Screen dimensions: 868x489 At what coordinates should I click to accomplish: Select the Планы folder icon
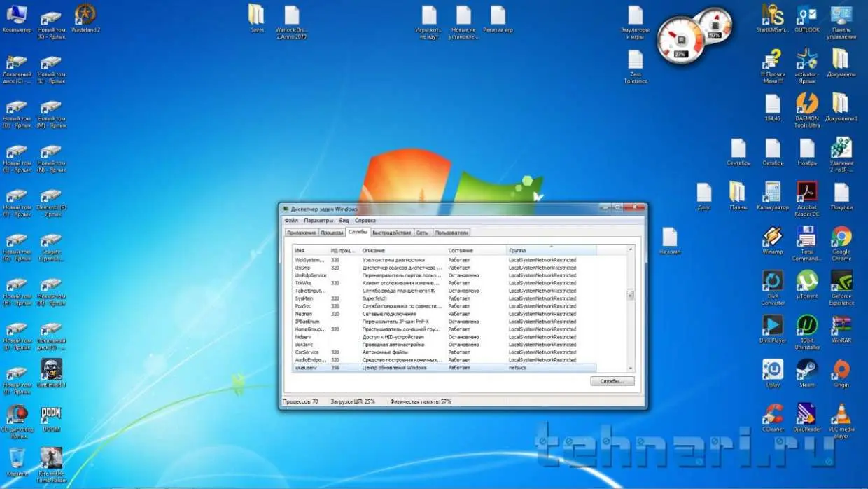click(x=738, y=195)
